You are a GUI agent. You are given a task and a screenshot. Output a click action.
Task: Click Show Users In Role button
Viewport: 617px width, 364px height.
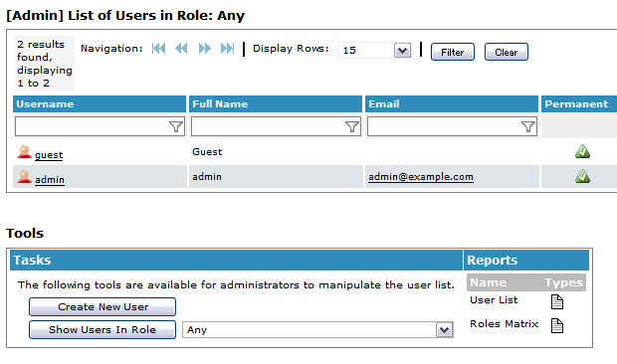[x=103, y=329]
